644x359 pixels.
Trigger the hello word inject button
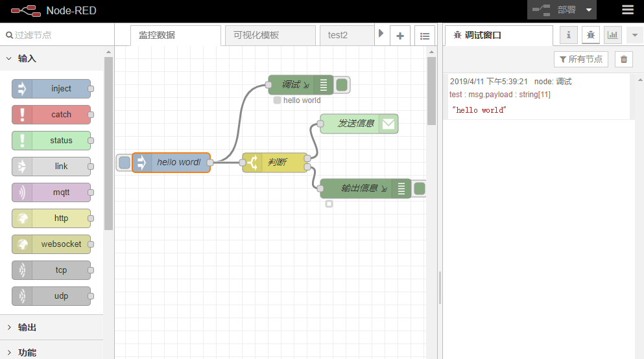[x=125, y=163]
